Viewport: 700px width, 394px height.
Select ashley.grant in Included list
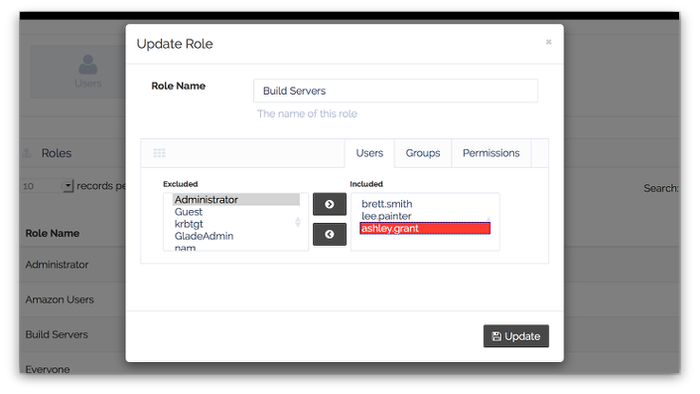click(x=425, y=228)
